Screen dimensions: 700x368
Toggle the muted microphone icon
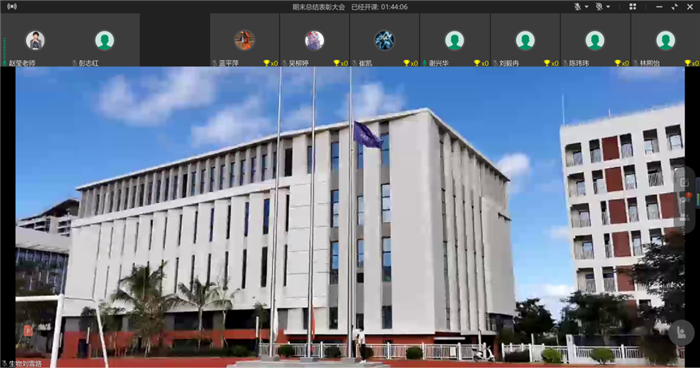pyautogui.click(x=578, y=7)
